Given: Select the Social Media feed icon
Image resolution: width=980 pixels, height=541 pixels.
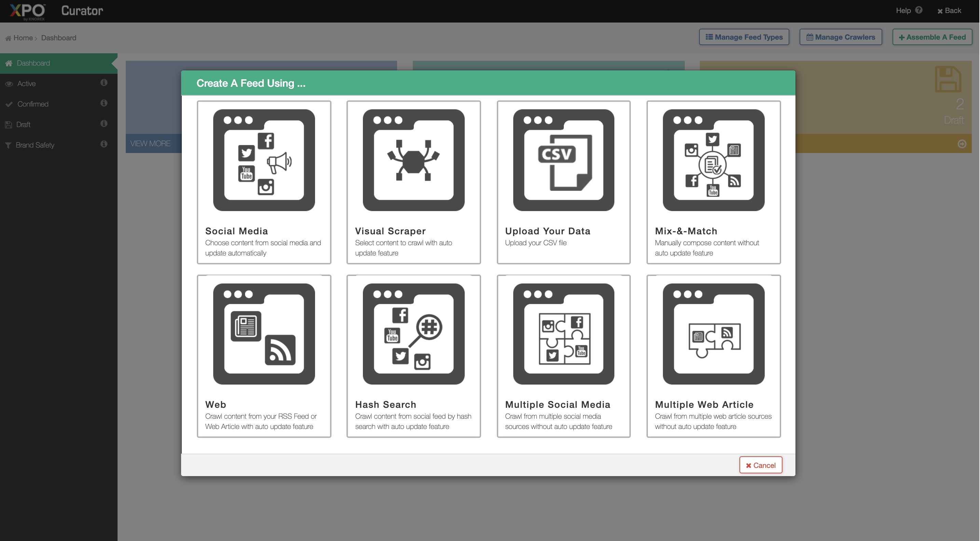Looking at the screenshot, I should coord(264,160).
